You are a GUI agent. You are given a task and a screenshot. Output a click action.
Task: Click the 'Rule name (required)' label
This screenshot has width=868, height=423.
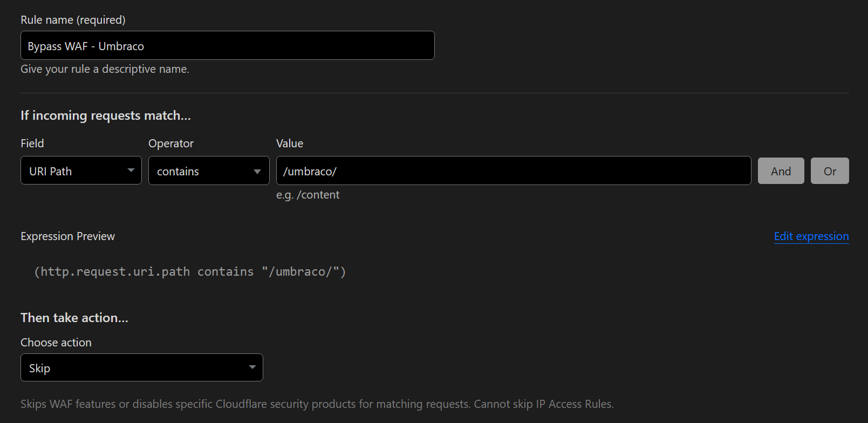pos(73,20)
